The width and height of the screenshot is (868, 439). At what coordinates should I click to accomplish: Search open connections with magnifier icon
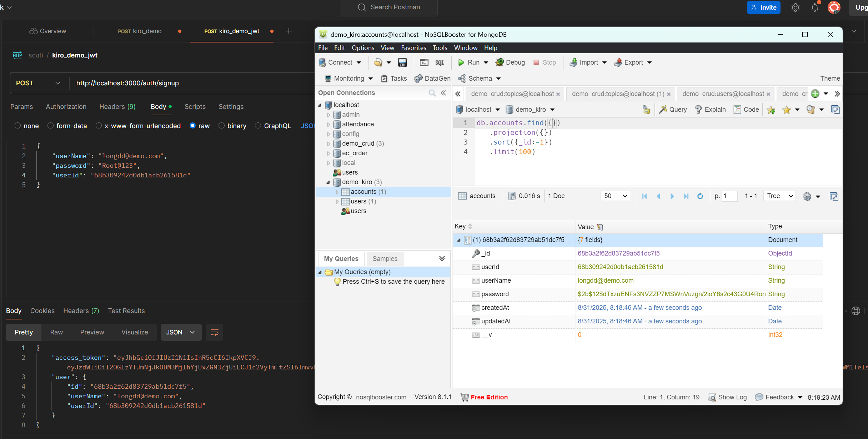click(432, 93)
